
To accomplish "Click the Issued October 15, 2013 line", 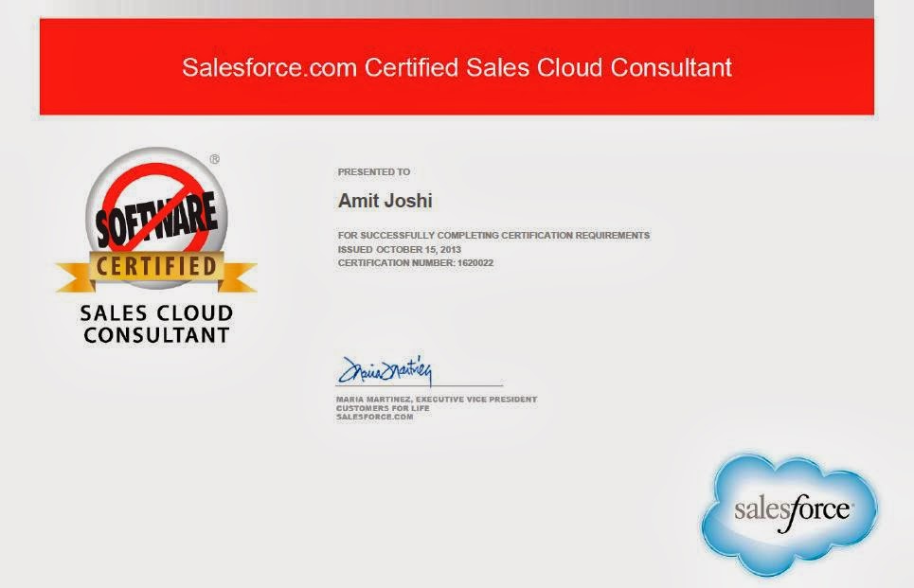I will coord(399,249).
